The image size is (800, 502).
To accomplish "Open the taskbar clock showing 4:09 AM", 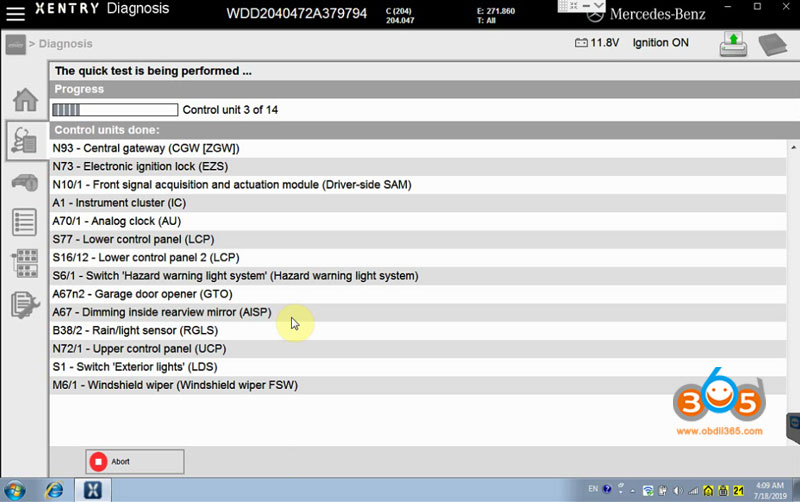I will pos(770,490).
